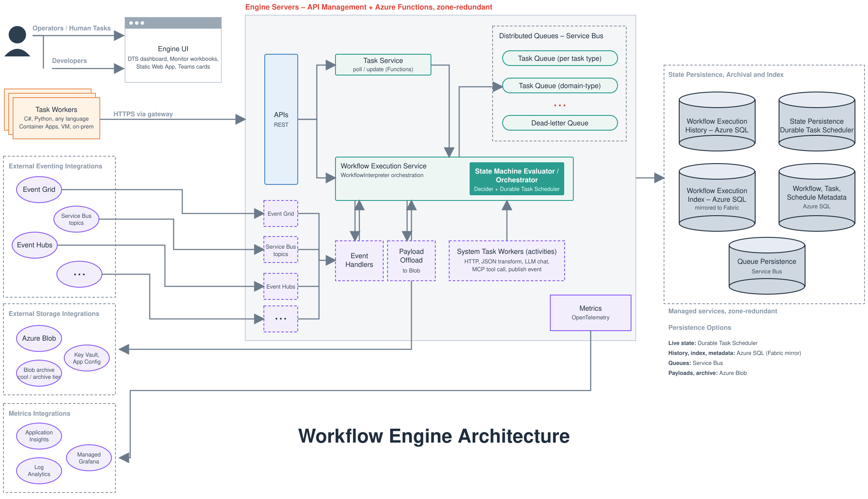
Task: Select the Managed Grafana oval
Action: pos(89,458)
